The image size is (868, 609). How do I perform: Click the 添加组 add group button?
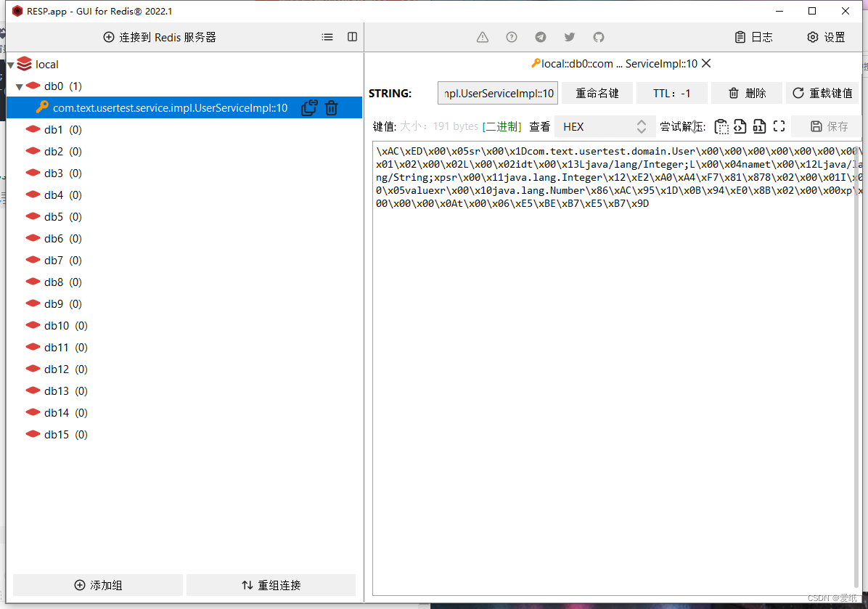click(x=97, y=584)
